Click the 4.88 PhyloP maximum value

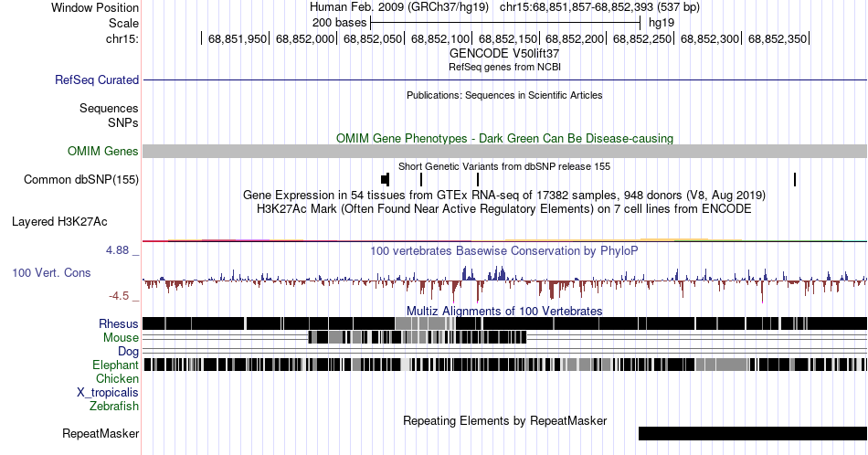[117, 250]
